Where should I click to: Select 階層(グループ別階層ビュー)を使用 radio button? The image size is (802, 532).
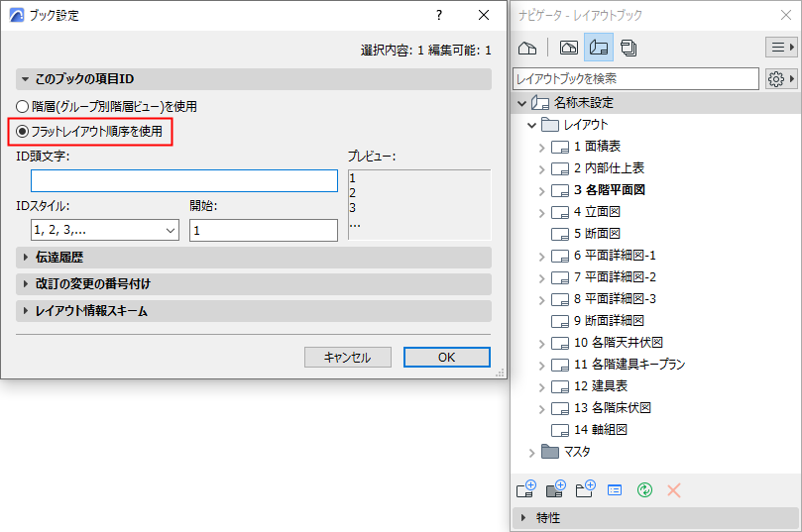click(22, 107)
